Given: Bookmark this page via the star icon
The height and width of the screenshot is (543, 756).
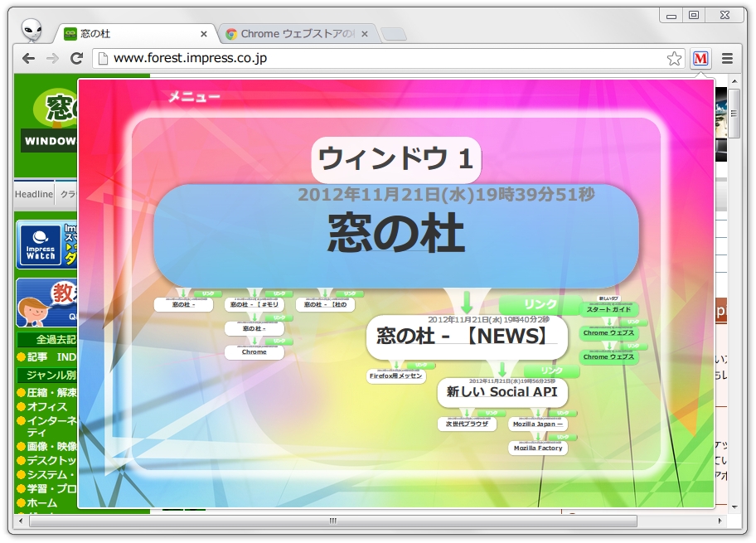Looking at the screenshot, I should [x=676, y=58].
